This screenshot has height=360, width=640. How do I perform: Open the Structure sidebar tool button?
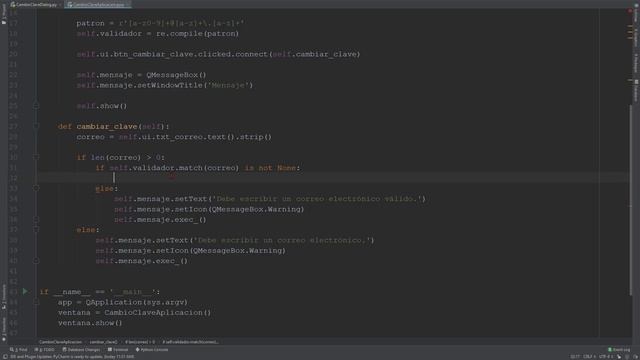point(4,297)
